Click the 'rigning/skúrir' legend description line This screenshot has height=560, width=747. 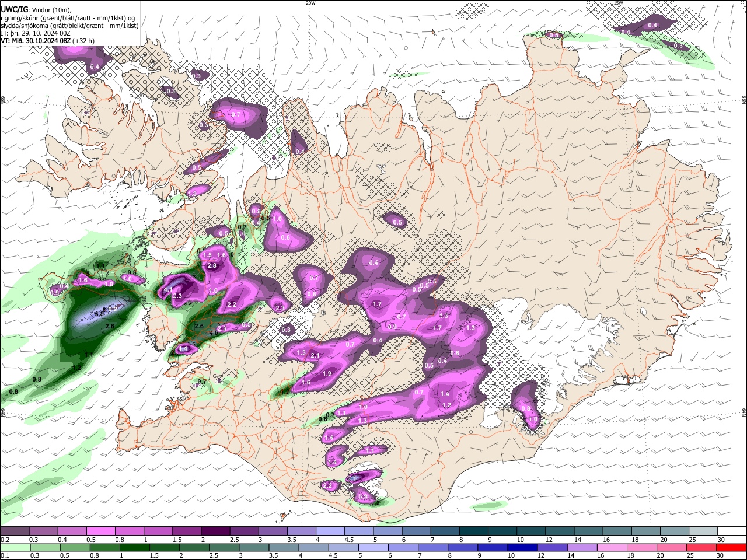[68, 18]
